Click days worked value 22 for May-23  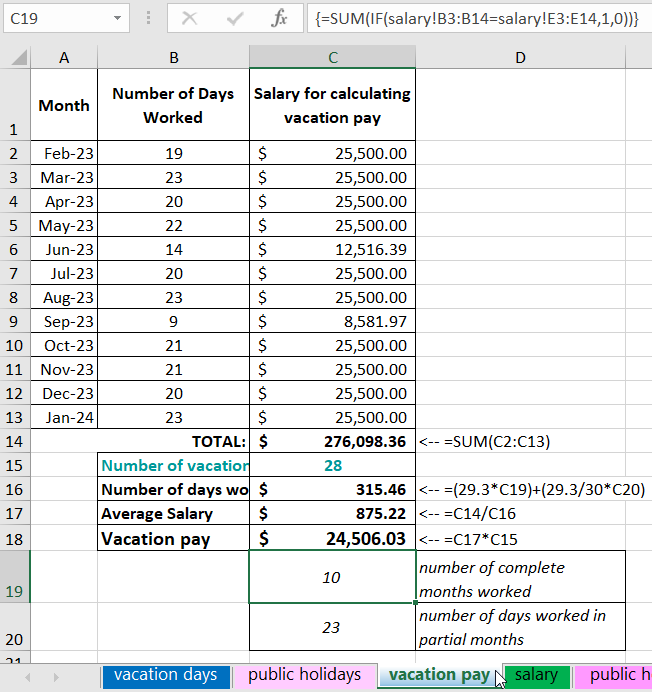(173, 225)
